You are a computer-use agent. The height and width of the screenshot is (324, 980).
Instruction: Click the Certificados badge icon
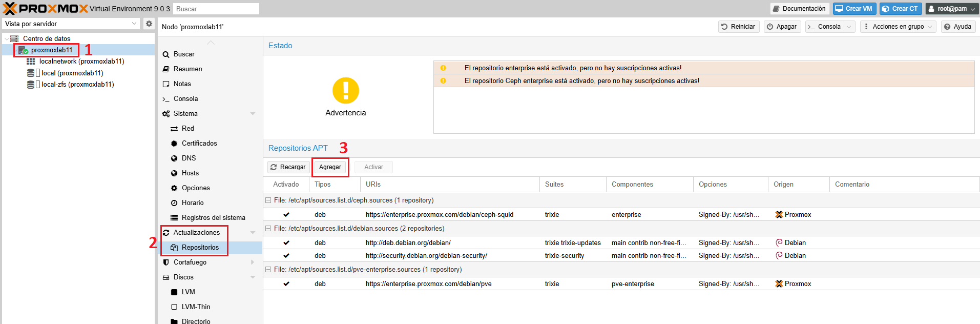click(174, 144)
